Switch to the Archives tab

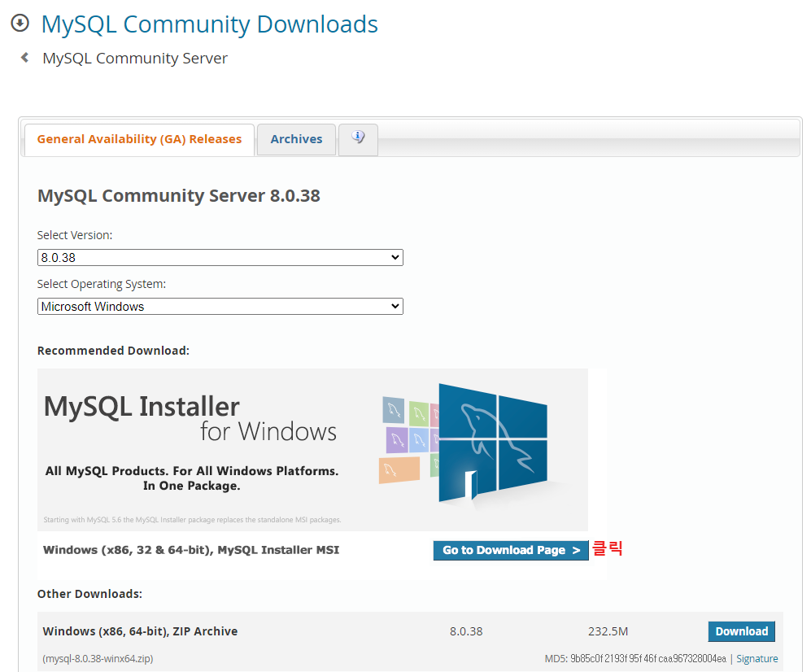tap(296, 139)
